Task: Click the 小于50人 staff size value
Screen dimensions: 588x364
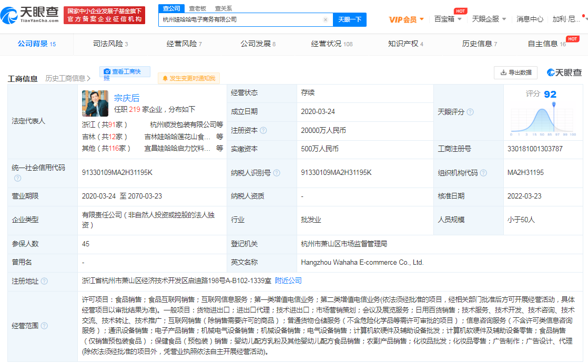Action: pos(521,220)
